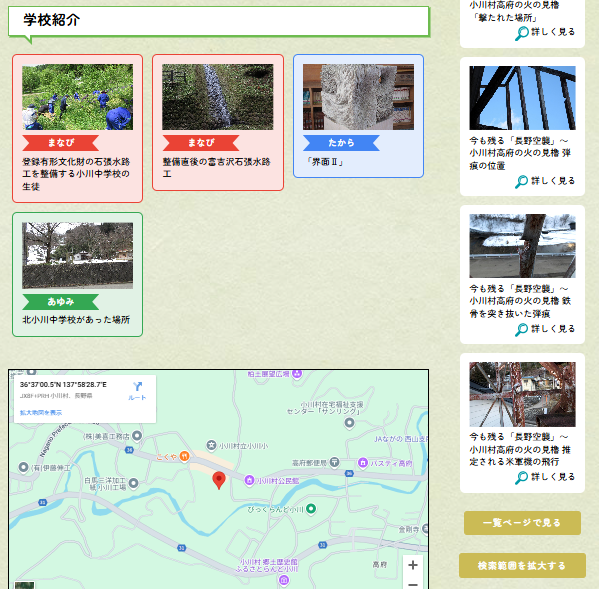Click the rusty tower photo with snow background
599x589 pixels.
click(522, 246)
